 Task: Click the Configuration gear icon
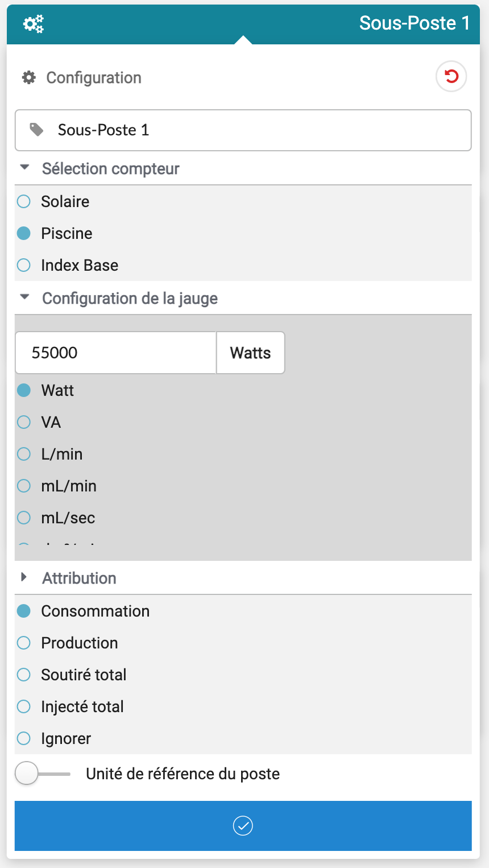[29, 77]
